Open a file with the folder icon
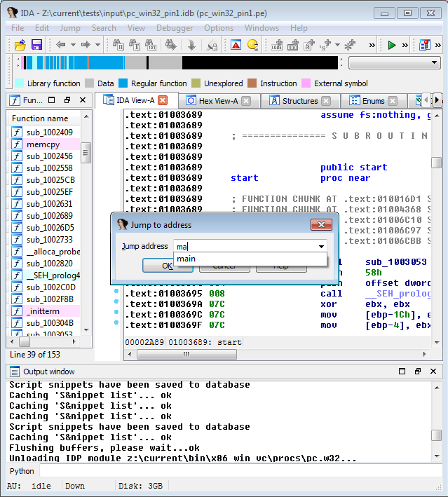 (x=20, y=45)
